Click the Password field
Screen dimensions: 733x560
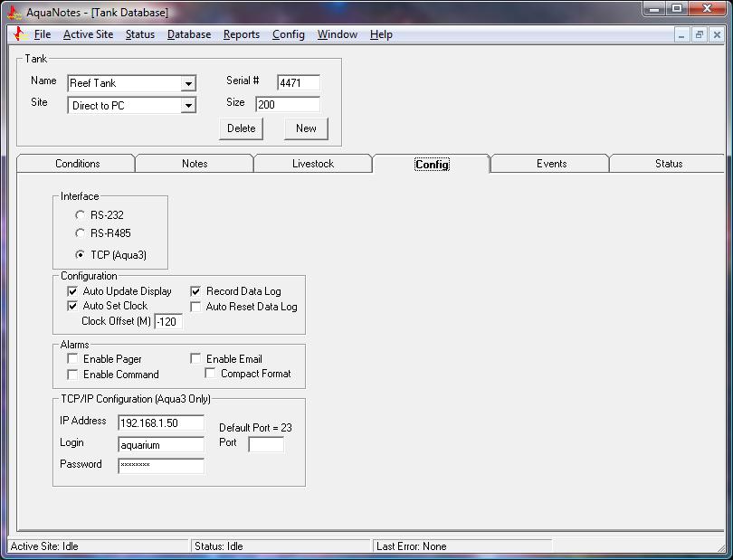pyautogui.click(x=161, y=466)
